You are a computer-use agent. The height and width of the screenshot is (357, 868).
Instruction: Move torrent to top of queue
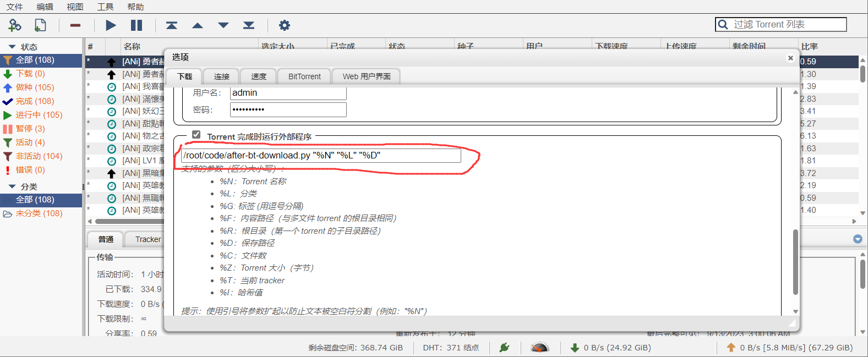pos(172,25)
